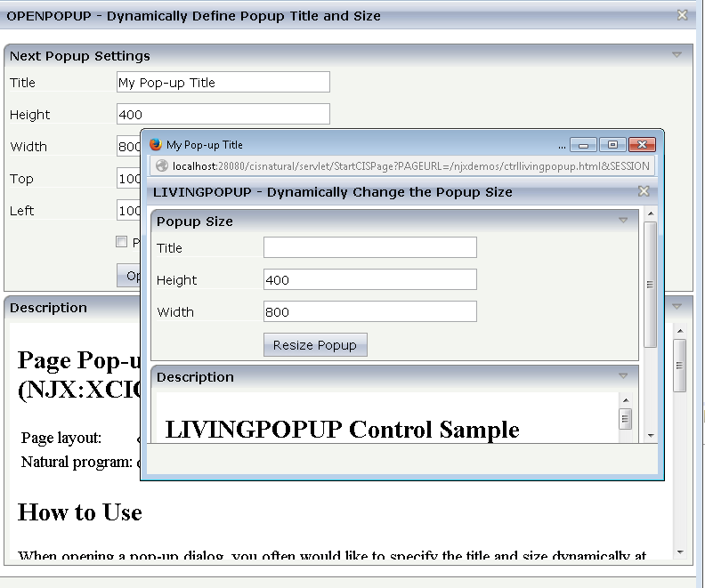Click the empty Title field in Popup Size
Viewport: 705px width, 588px height.
pos(370,247)
